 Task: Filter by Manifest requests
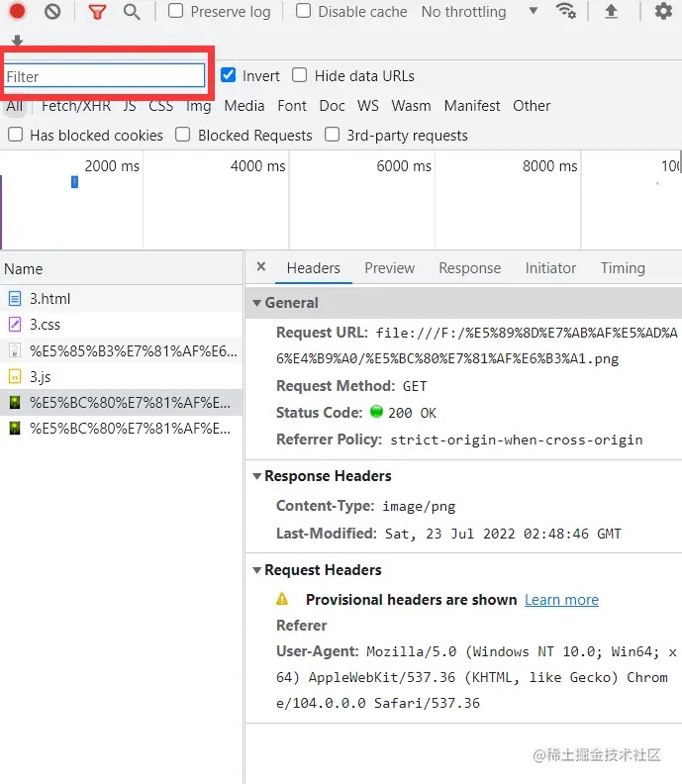pos(472,106)
